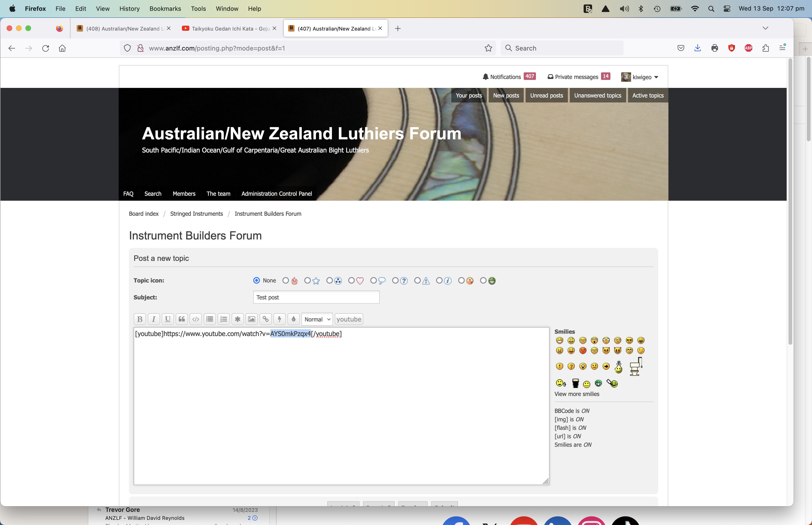This screenshot has height=525, width=812.
Task: Click inside the message body text area
Action: click(341, 406)
